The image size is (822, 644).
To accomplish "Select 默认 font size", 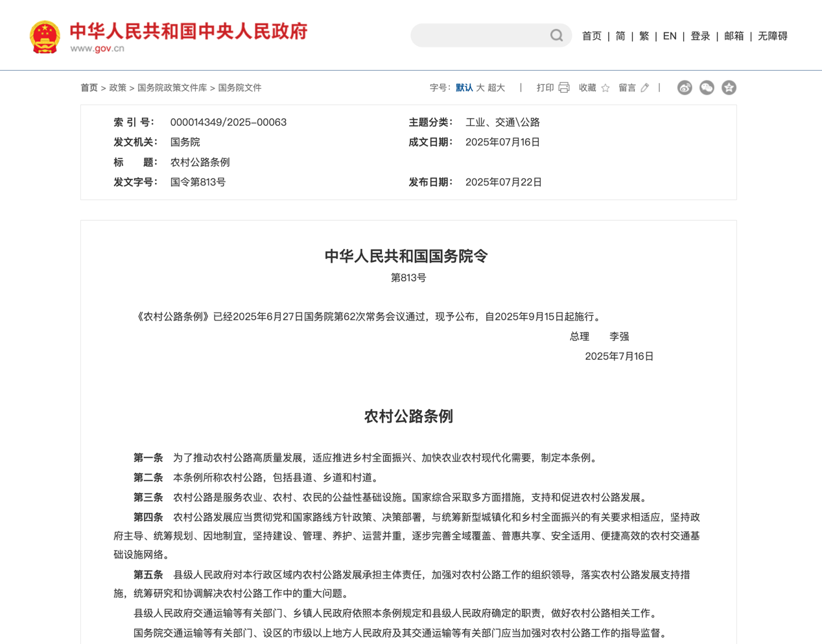I will [x=464, y=88].
